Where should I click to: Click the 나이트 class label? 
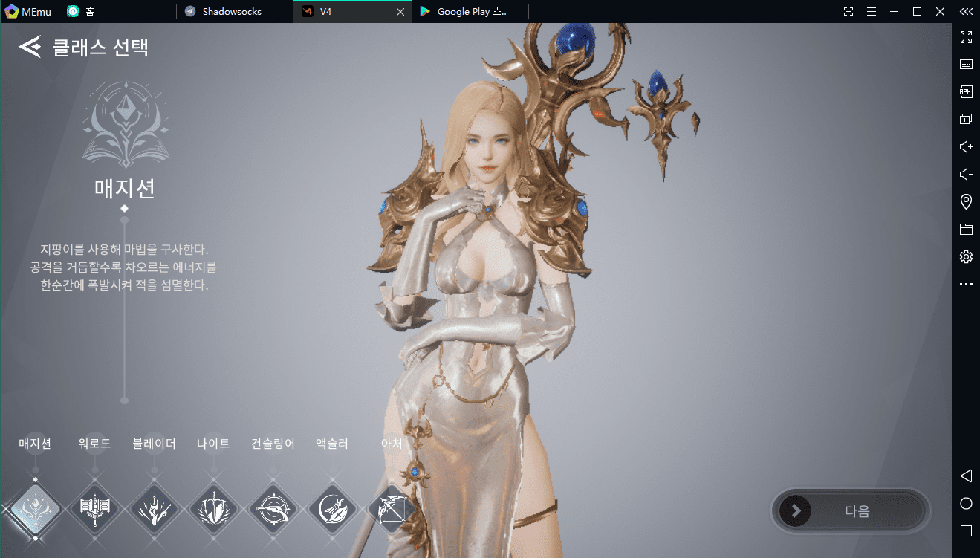pyautogui.click(x=213, y=444)
